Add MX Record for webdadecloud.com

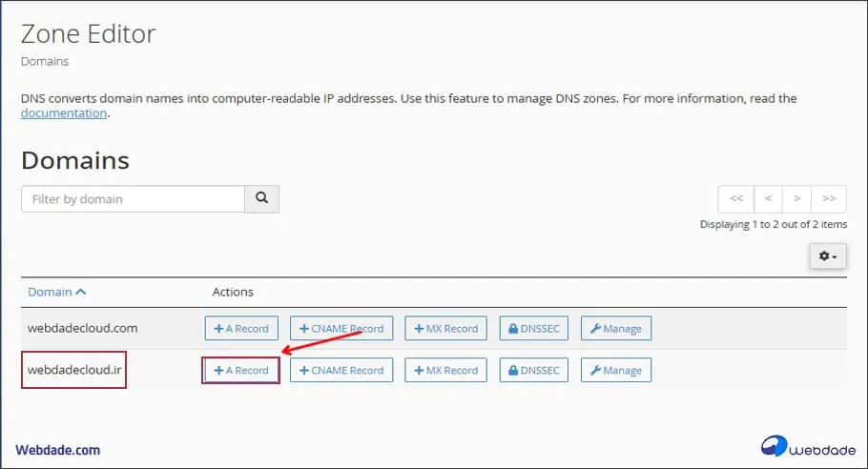click(x=445, y=328)
